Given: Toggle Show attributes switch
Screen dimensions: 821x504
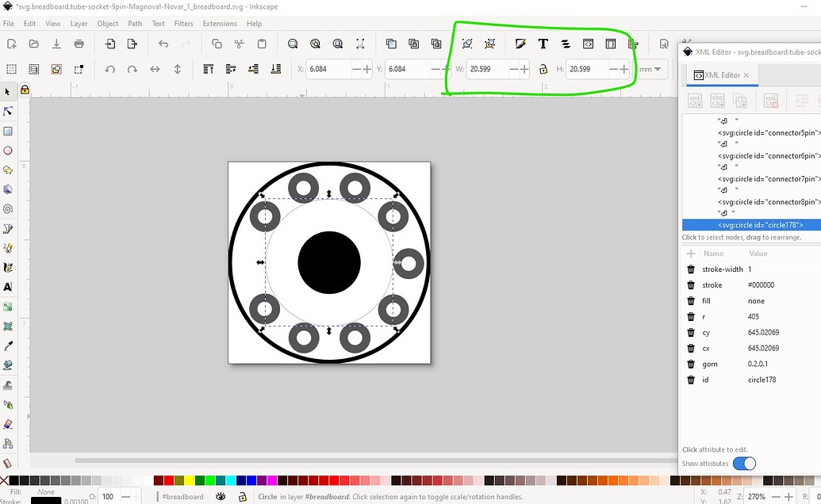Looking at the screenshot, I should (744, 464).
